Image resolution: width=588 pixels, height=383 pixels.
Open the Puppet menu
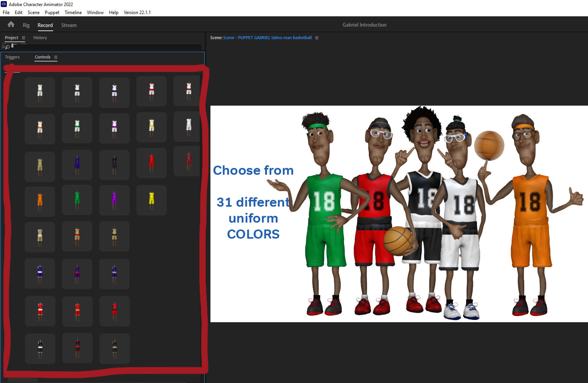(52, 12)
